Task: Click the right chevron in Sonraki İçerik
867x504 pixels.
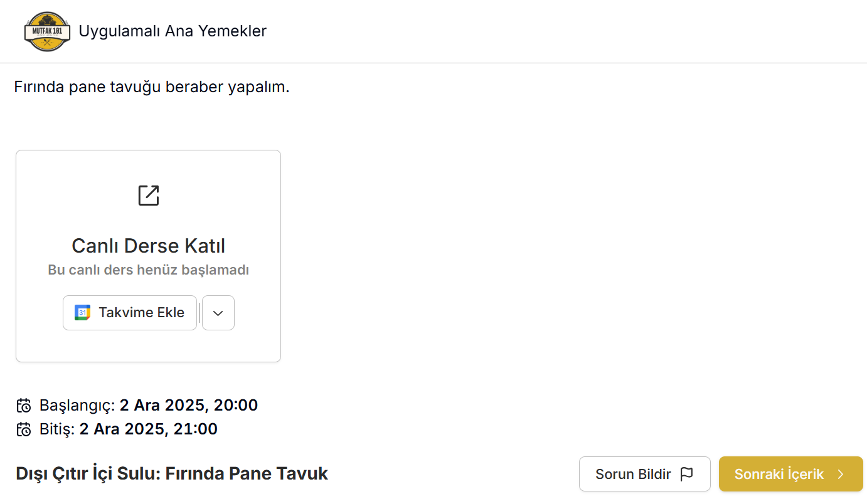Action: click(841, 474)
